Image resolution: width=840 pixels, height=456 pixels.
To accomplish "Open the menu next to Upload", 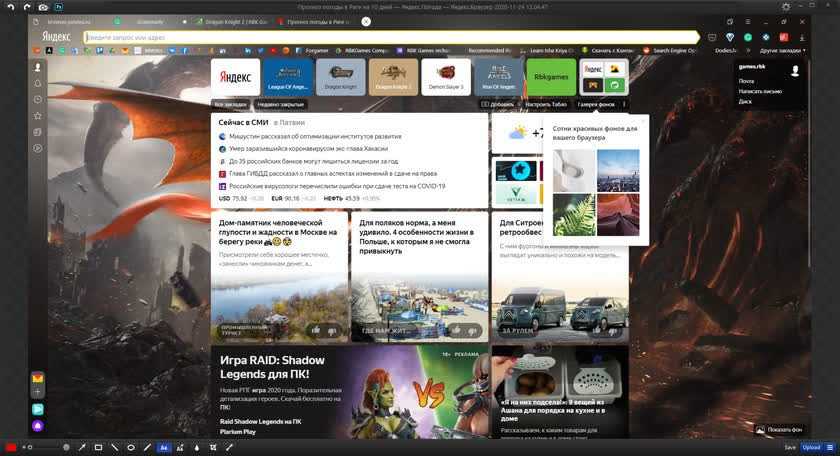I will (x=830, y=447).
